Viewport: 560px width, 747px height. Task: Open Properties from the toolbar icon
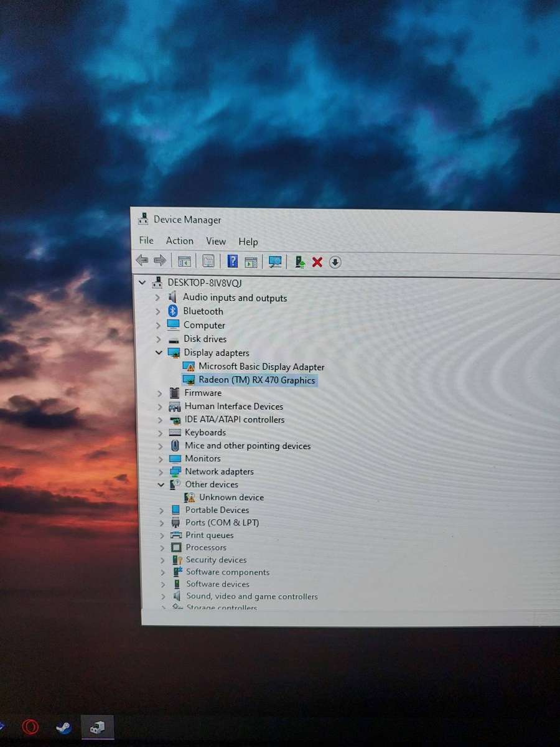tap(208, 261)
